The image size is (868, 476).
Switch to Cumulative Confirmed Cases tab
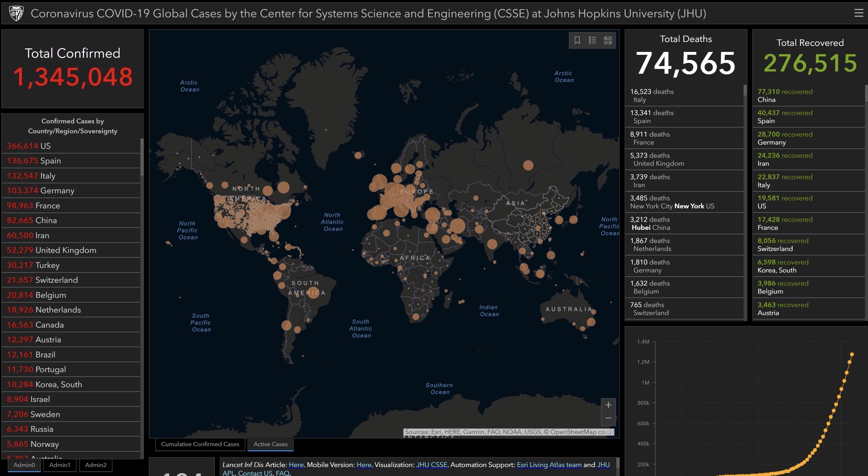pyautogui.click(x=200, y=444)
